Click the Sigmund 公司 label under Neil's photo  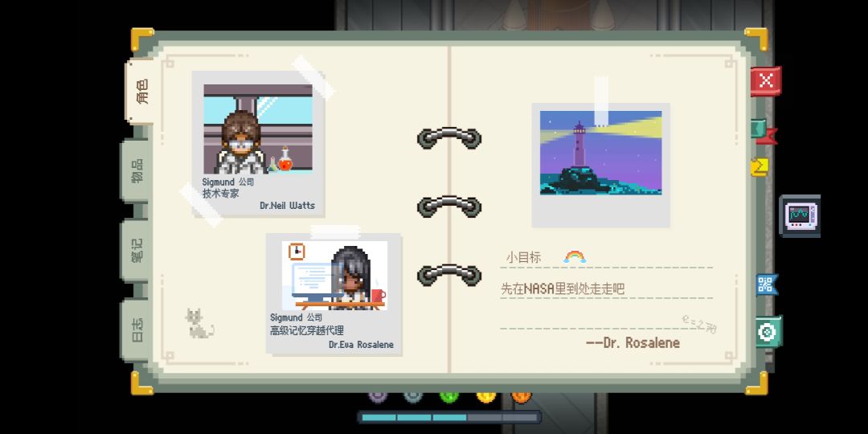coord(227,182)
